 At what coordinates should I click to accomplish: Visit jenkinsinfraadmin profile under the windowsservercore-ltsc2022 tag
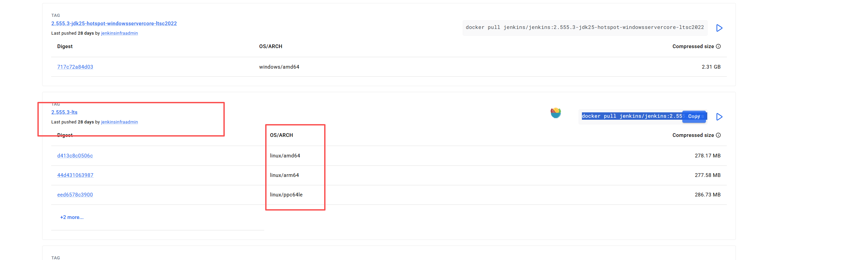click(x=119, y=33)
